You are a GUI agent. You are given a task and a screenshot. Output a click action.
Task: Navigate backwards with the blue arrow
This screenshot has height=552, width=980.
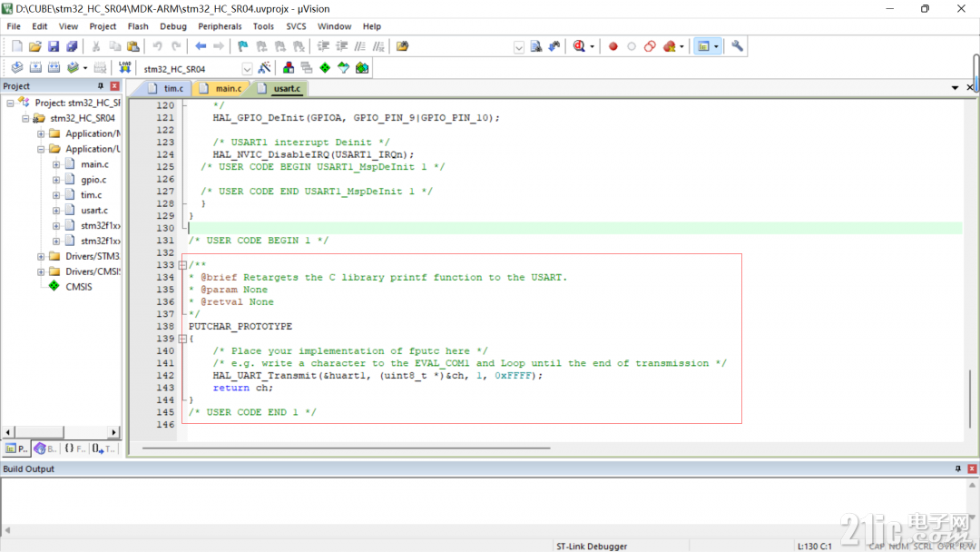(x=201, y=46)
